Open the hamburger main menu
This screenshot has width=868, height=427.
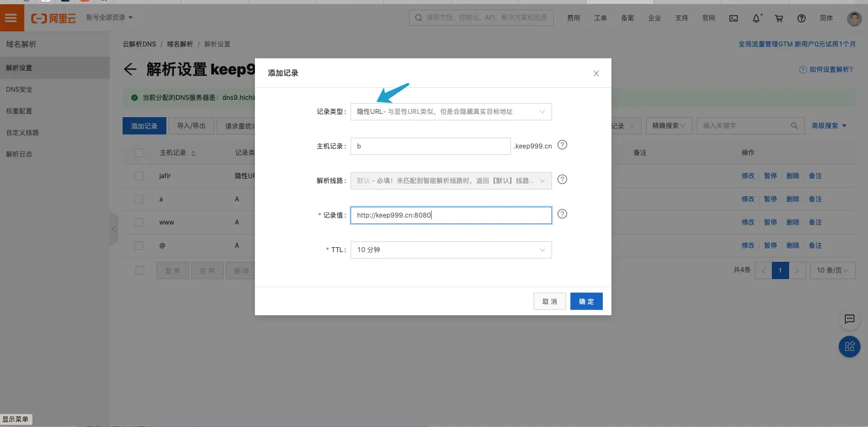click(11, 18)
